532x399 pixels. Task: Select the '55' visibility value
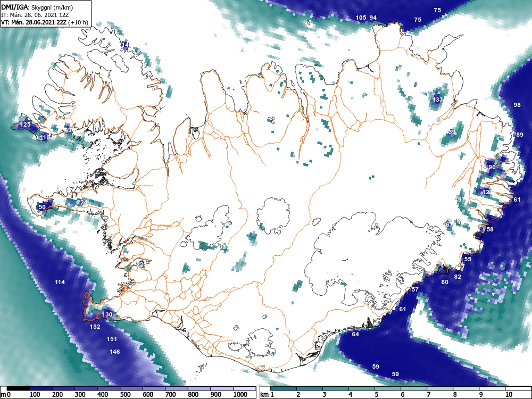click(x=468, y=259)
